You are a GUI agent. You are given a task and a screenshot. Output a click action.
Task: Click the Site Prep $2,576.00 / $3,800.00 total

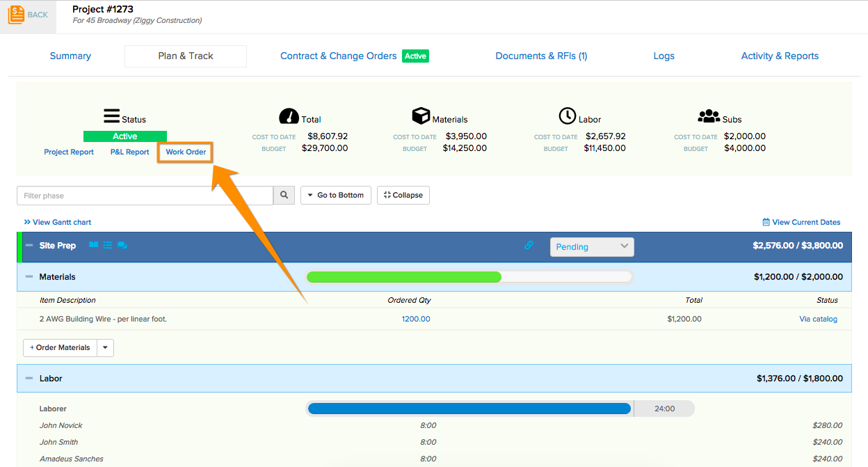[798, 246]
